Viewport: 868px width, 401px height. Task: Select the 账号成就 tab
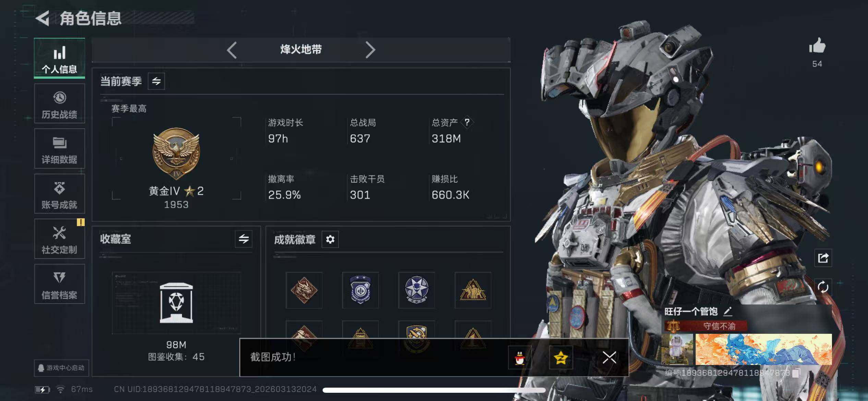[60, 194]
